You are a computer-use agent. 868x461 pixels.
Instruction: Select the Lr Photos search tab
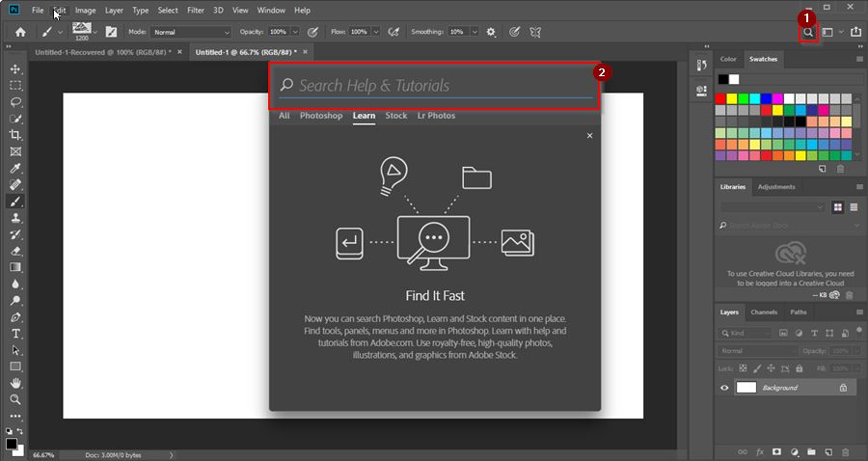[x=436, y=116]
